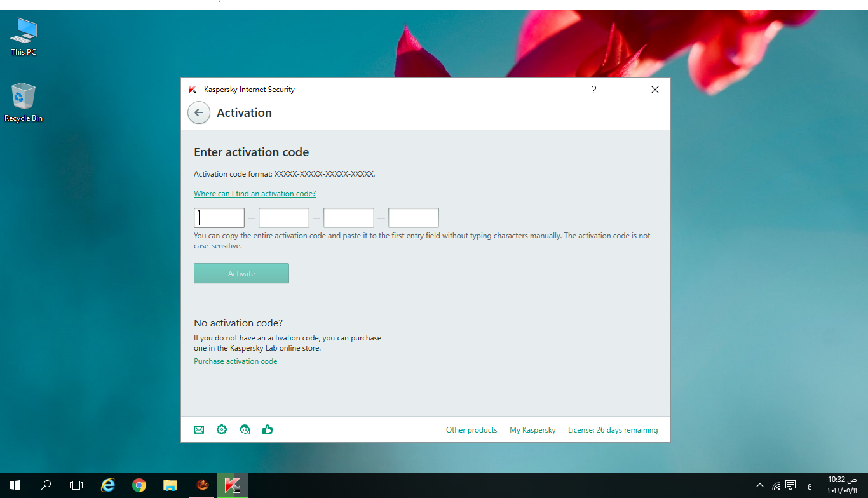Click the fourth activation code field
The image size is (868, 498).
(x=414, y=218)
